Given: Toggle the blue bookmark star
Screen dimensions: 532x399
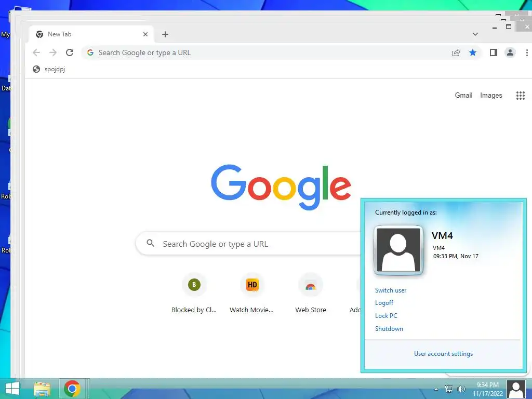Looking at the screenshot, I should (473, 52).
